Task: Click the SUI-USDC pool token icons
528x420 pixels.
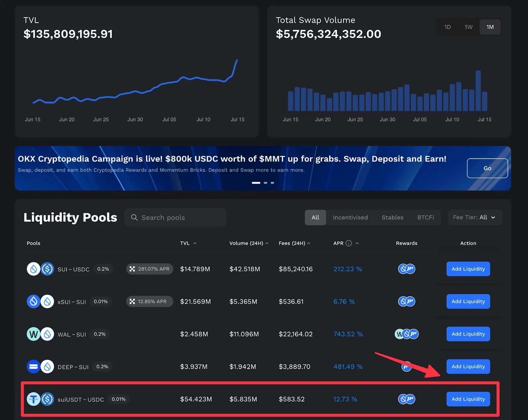Action: point(40,269)
